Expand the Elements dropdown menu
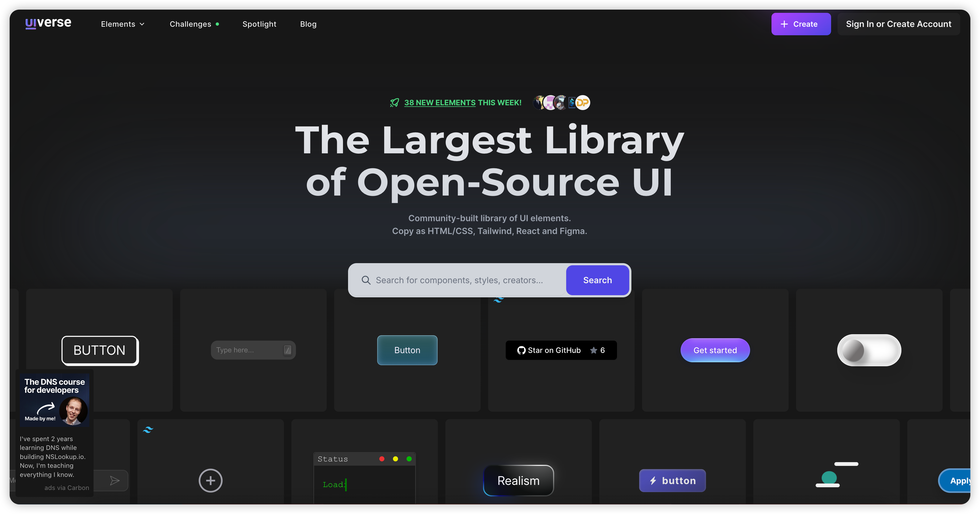 pos(118,24)
